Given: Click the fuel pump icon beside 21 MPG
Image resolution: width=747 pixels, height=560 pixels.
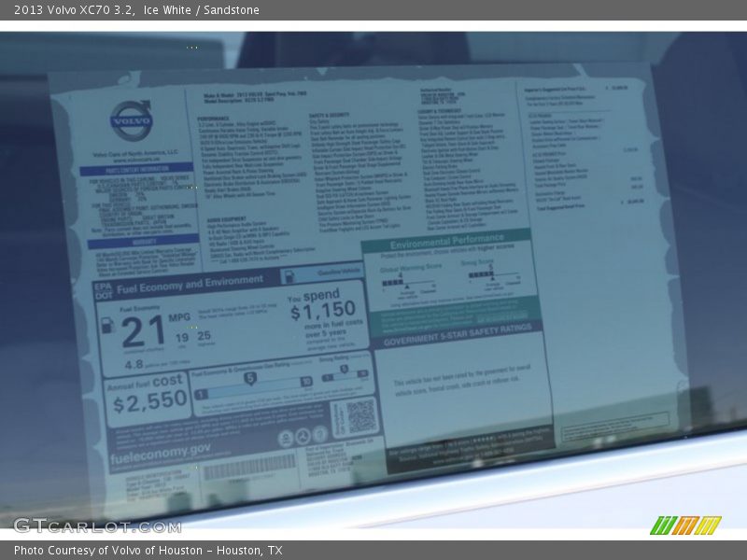Looking at the screenshot, I should pyautogui.click(x=107, y=325).
